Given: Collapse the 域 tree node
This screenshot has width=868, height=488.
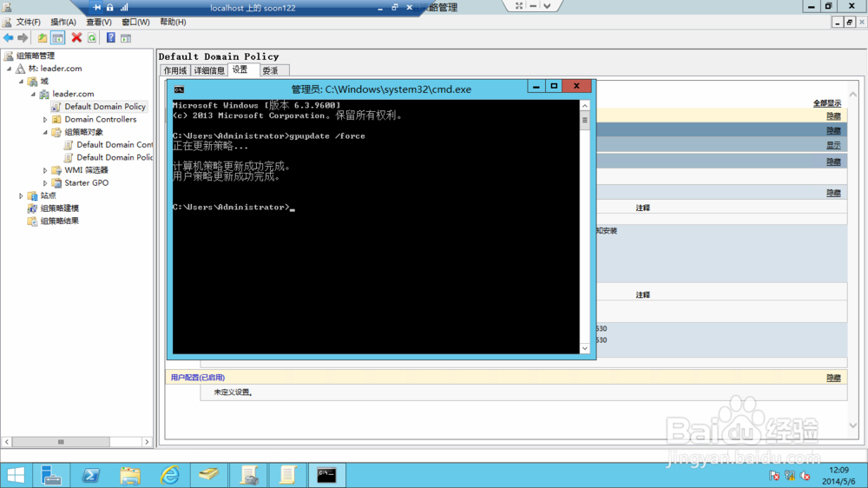Looking at the screenshot, I should 22,82.
